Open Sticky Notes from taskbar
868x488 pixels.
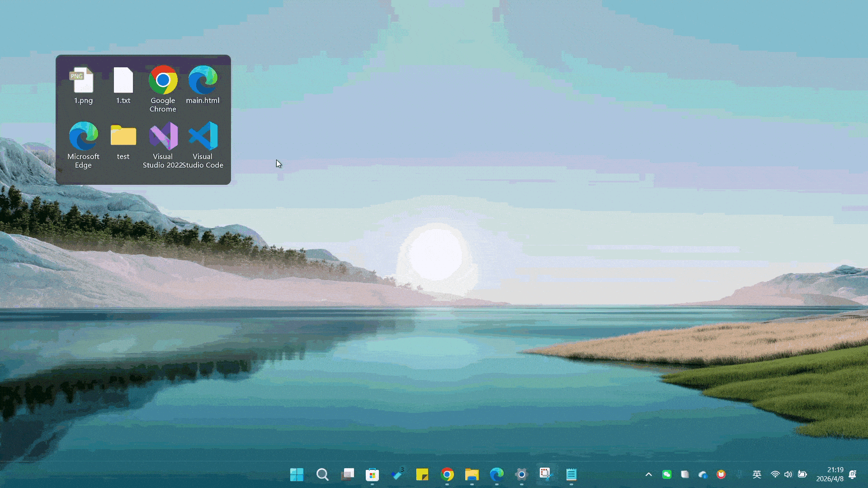(422, 474)
